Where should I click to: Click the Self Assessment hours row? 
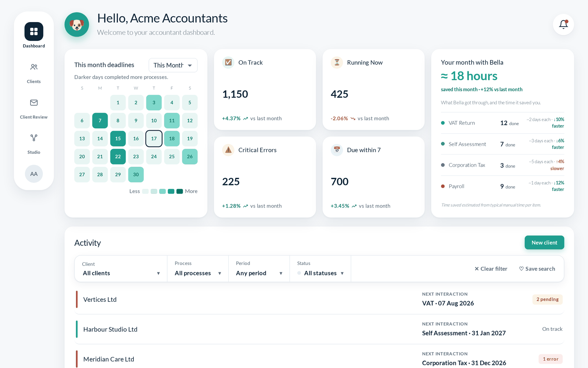coord(503,144)
